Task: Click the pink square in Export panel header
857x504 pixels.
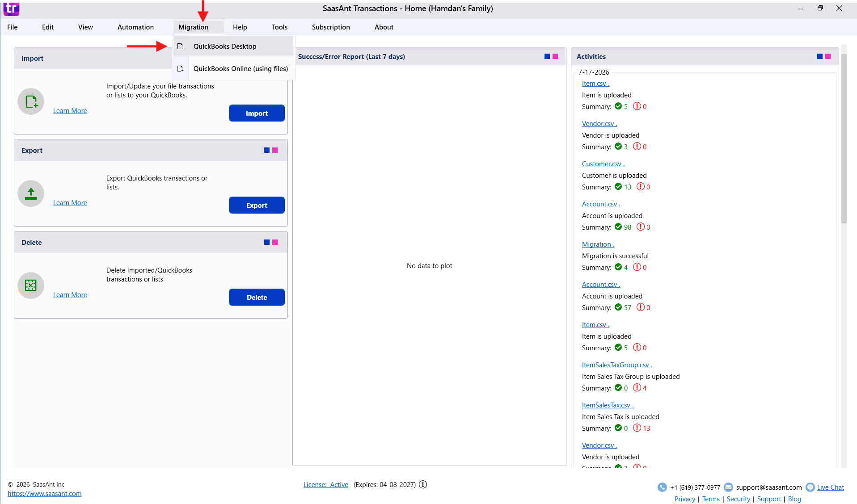Action: pyautogui.click(x=275, y=150)
